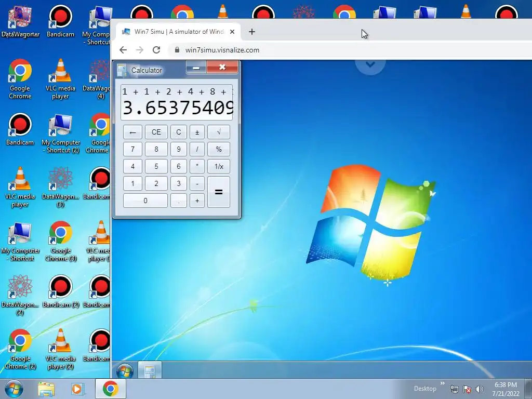532x399 pixels.
Task: Click the 6:38 PM taskbar clock
Action: click(x=506, y=389)
